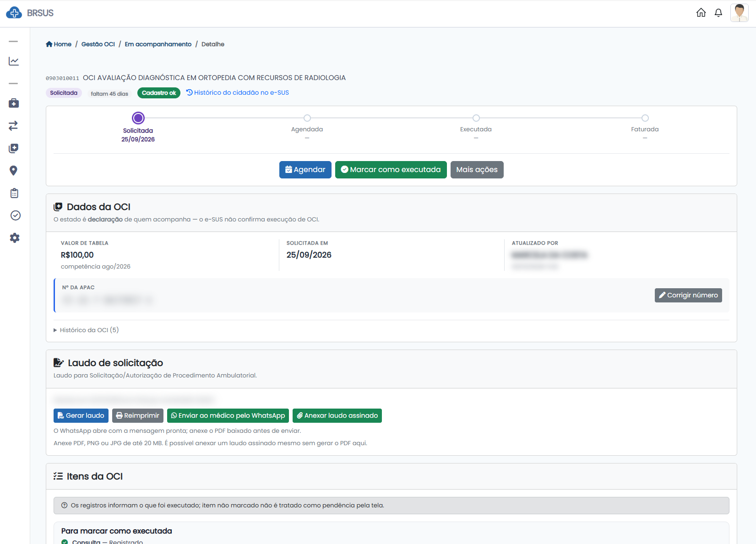This screenshot has width=756, height=544.
Task: Open the settings gear sidebar icon
Action: coord(15,238)
